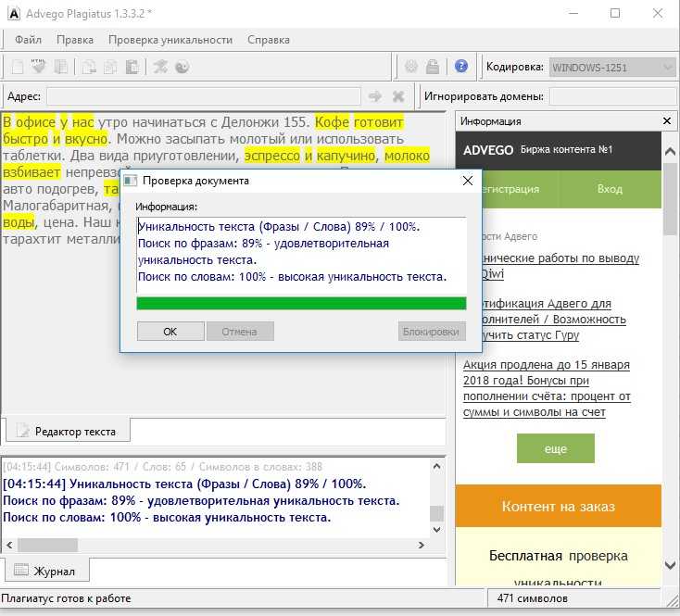680x616 pixels.
Task: Click the Блокировки button in dialog
Action: (x=432, y=332)
